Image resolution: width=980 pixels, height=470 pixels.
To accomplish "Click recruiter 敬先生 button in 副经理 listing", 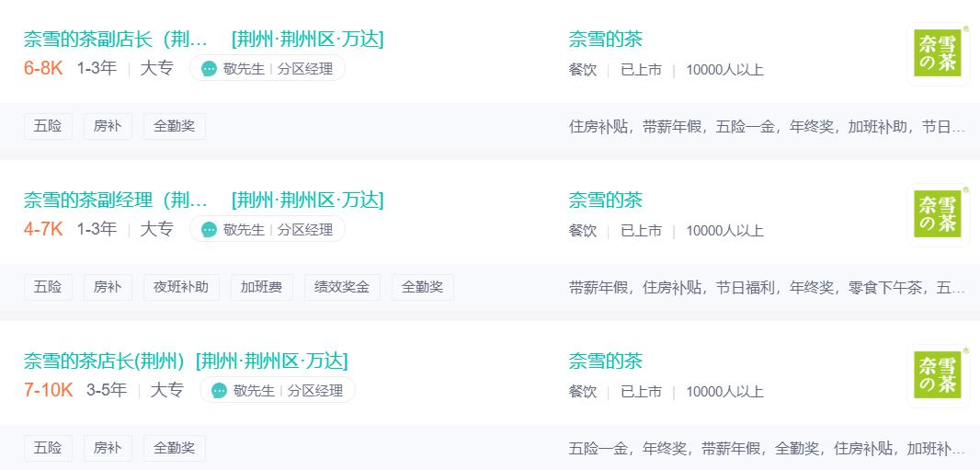I will [x=268, y=229].
